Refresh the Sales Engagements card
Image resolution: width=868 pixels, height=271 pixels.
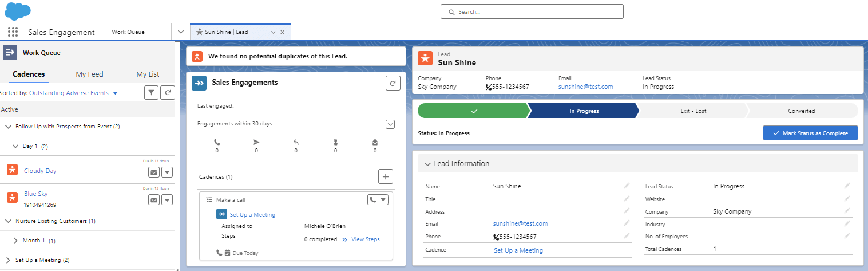(393, 83)
